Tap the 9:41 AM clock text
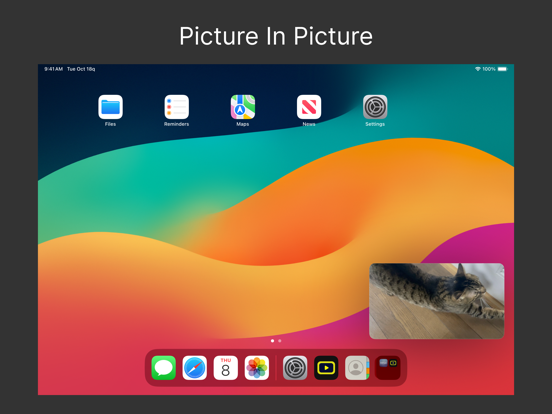This screenshot has width=552, height=414. click(x=54, y=69)
